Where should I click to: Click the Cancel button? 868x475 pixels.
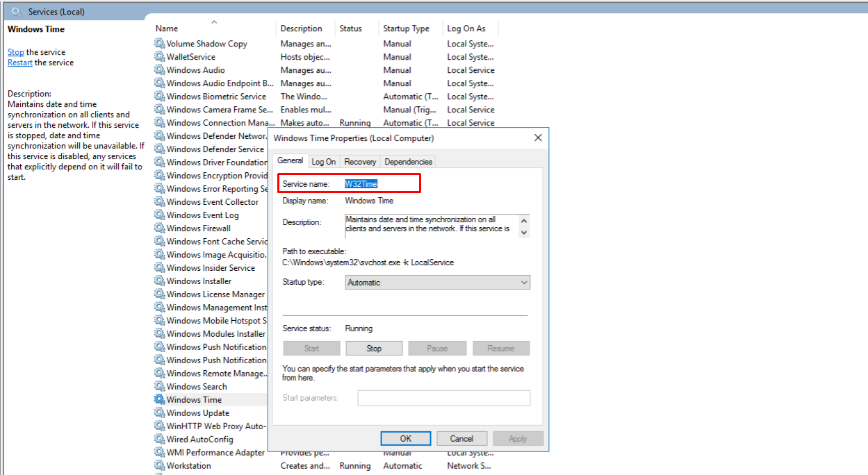461,439
